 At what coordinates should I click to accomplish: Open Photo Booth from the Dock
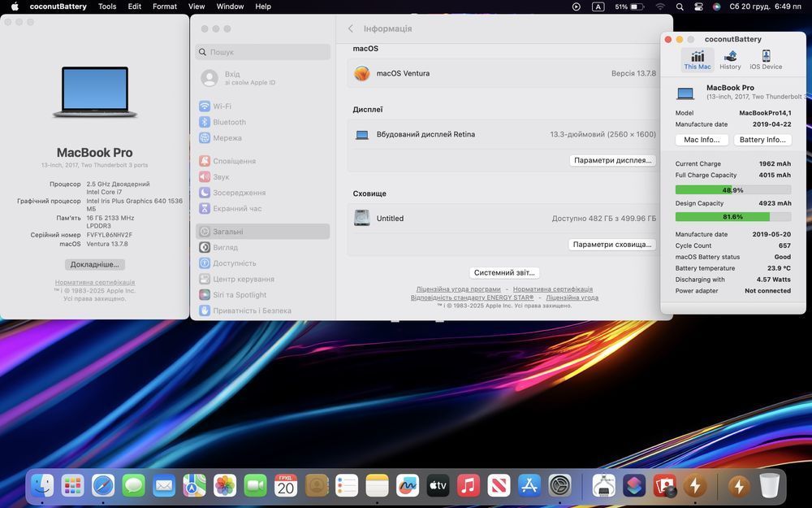click(664, 486)
